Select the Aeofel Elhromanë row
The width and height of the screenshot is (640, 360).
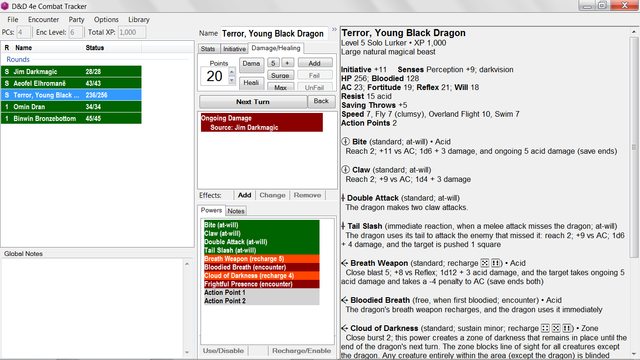click(x=71, y=83)
